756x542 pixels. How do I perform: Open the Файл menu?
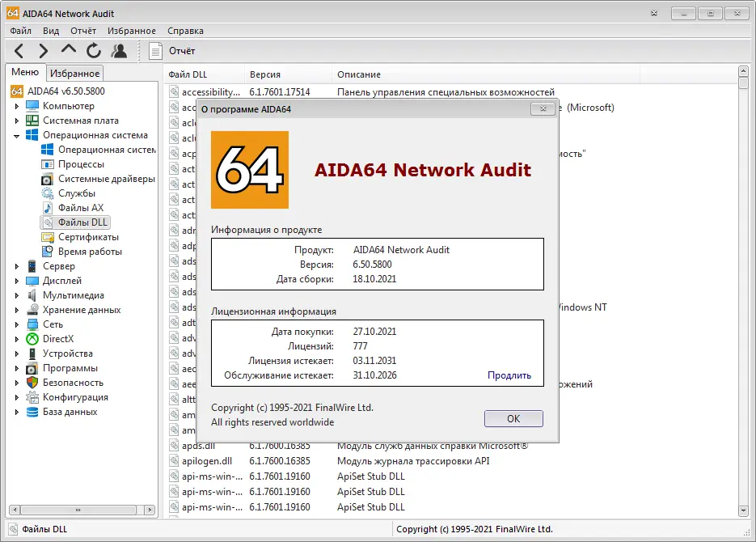(21, 31)
